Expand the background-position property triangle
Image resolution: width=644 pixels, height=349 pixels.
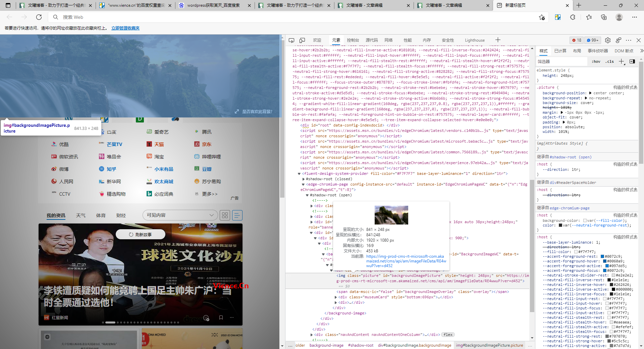[590, 93]
